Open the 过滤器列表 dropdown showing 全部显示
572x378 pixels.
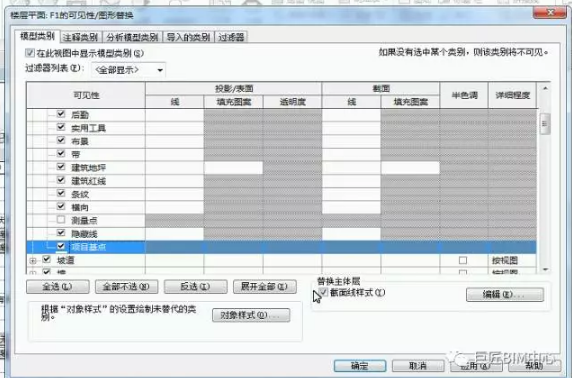(128, 70)
